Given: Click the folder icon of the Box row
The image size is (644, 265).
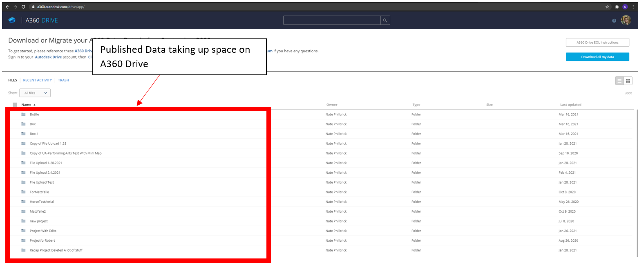Looking at the screenshot, I should pyautogui.click(x=23, y=124).
